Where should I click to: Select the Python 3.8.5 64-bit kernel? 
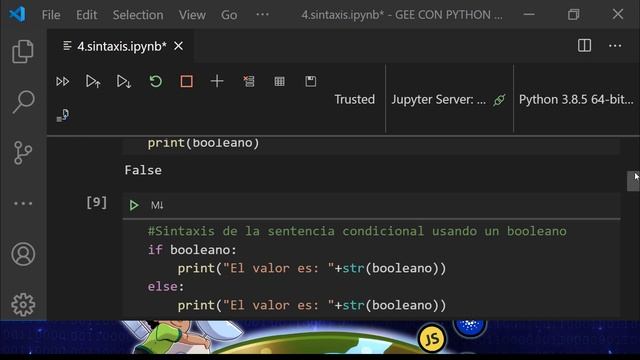pos(576,99)
